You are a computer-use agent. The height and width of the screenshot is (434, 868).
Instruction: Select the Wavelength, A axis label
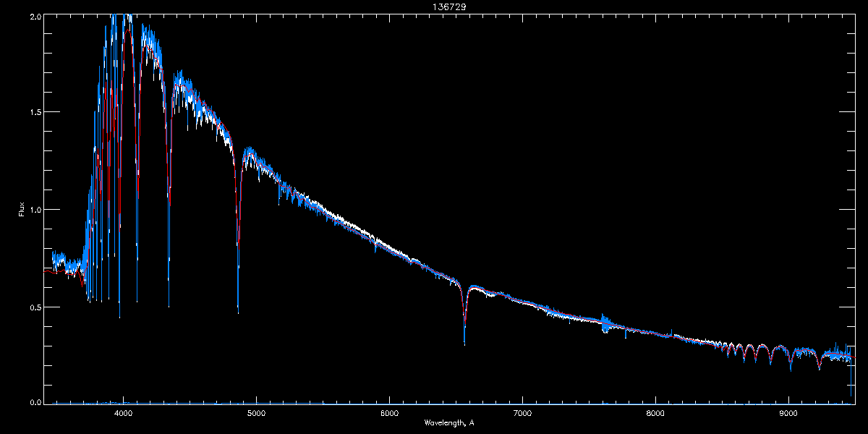449,422
